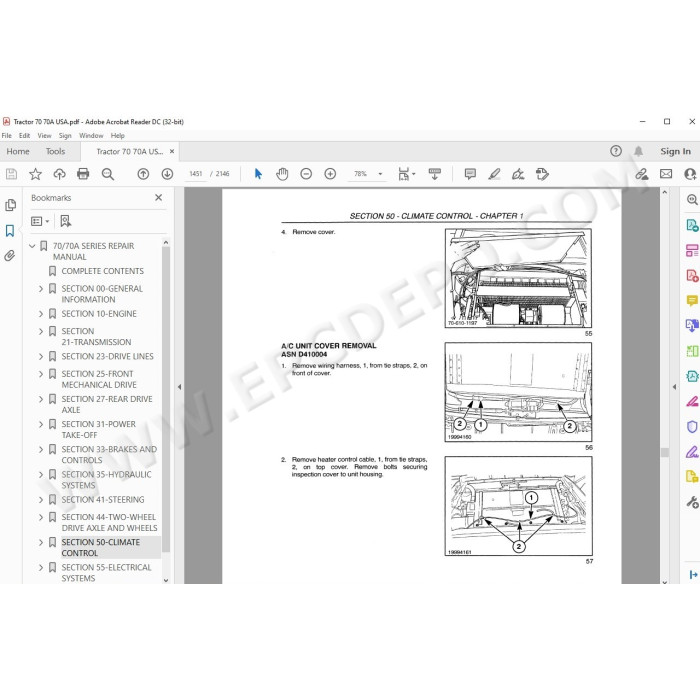Open the Window menu
700x700 pixels.
point(91,135)
